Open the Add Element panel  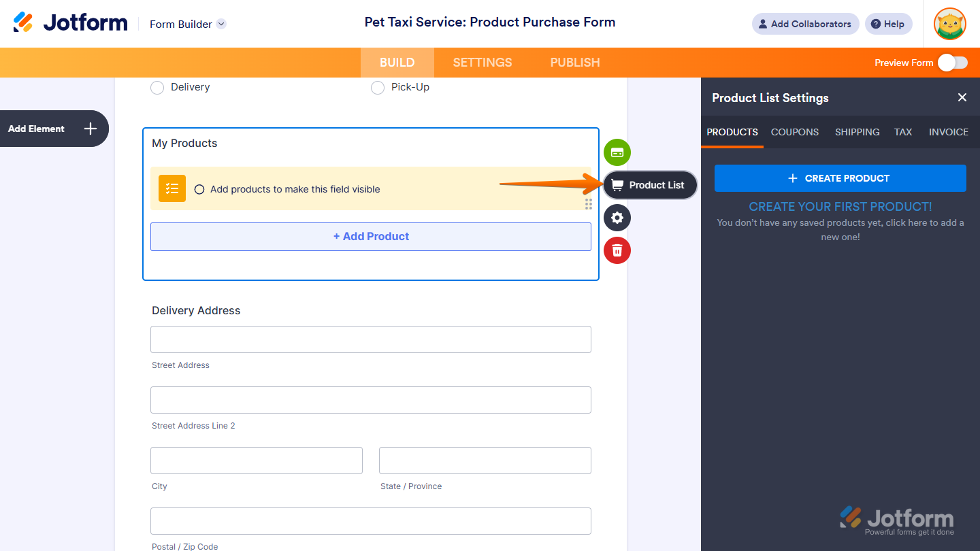coord(53,129)
